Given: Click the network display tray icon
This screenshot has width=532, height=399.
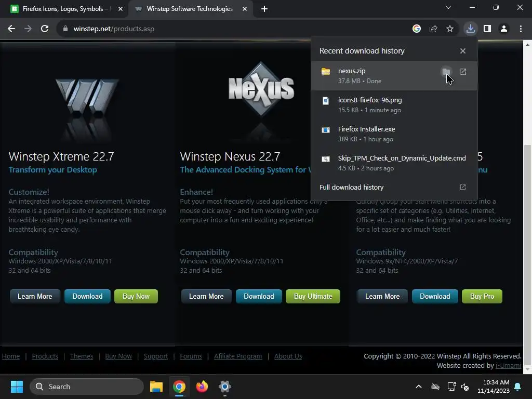Looking at the screenshot, I should (x=451, y=387).
